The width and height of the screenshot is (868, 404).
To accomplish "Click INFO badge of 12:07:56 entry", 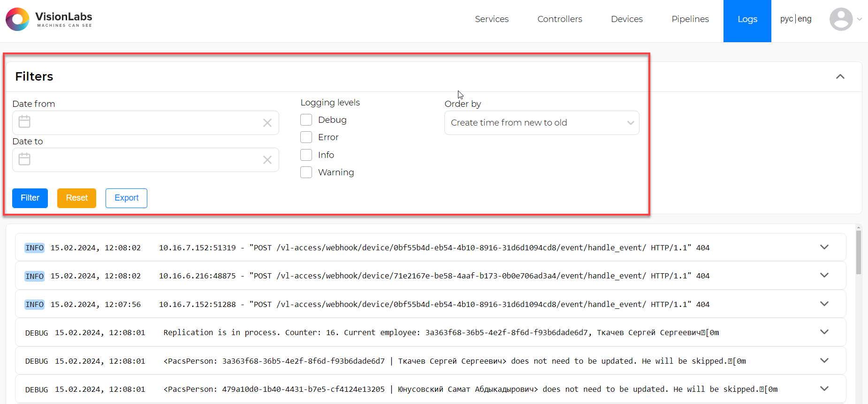I will (x=35, y=305).
